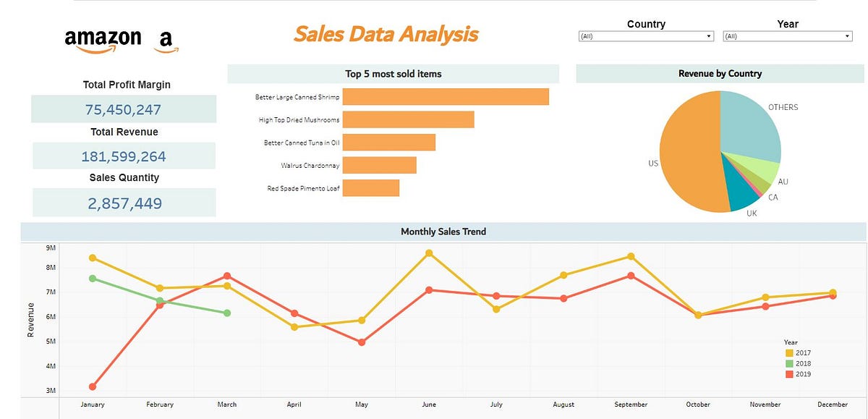Viewport: 868px width, 419px height.
Task: Click the Revenue by Country header
Action: coord(720,73)
